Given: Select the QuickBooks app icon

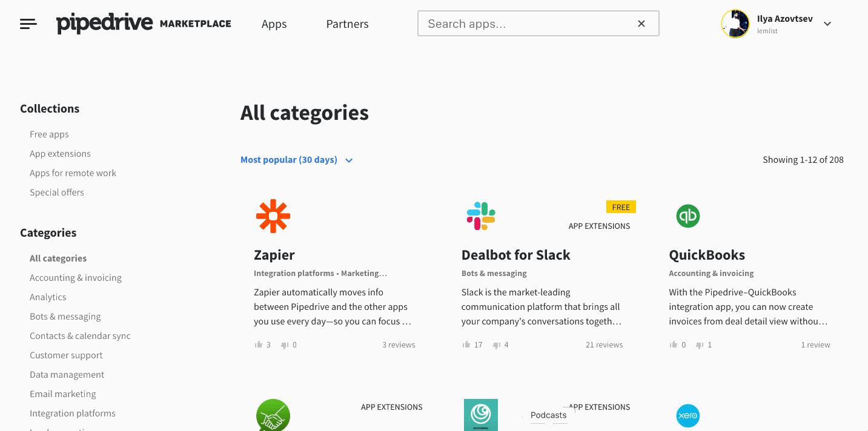Looking at the screenshot, I should [x=687, y=215].
